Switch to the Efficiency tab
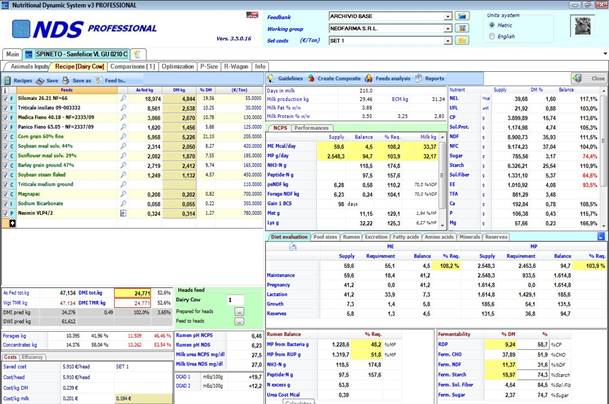This screenshot has height=404, width=609. (33, 357)
